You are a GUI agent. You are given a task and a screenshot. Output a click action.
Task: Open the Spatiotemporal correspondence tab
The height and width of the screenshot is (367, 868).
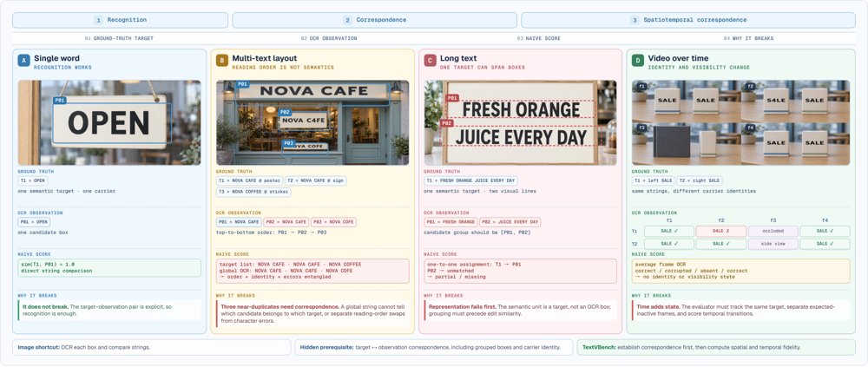[x=688, y=20]
